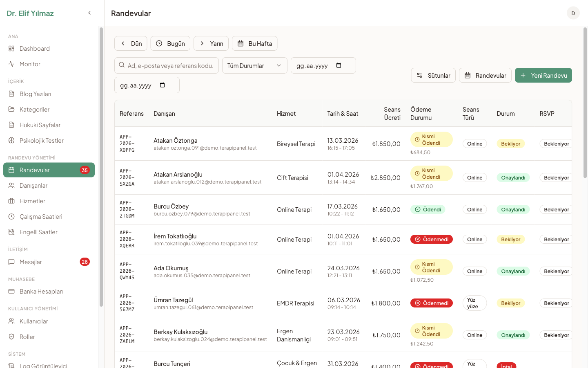Open Banka Hesapları from the sidebar
The height and width of the screenshot is (368, 588).
click(41, 292)
